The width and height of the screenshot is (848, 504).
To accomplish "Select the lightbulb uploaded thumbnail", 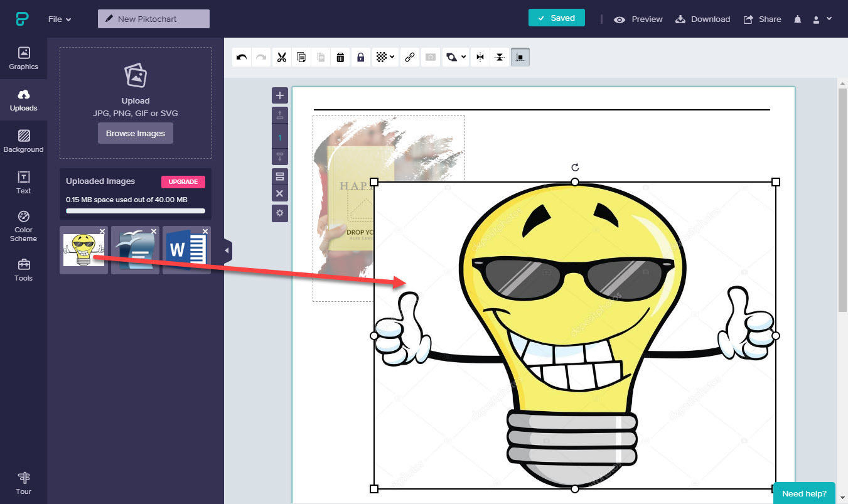I will pos(83,250).
